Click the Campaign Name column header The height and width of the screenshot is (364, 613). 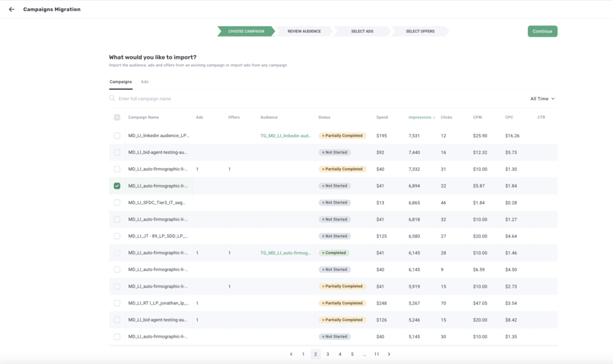(144, 117)
